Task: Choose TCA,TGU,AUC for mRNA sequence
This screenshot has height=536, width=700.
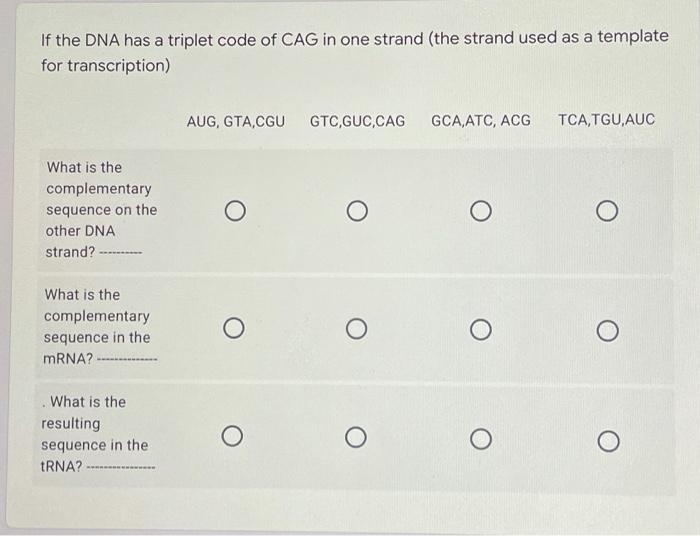Action: tap(608, 331)
